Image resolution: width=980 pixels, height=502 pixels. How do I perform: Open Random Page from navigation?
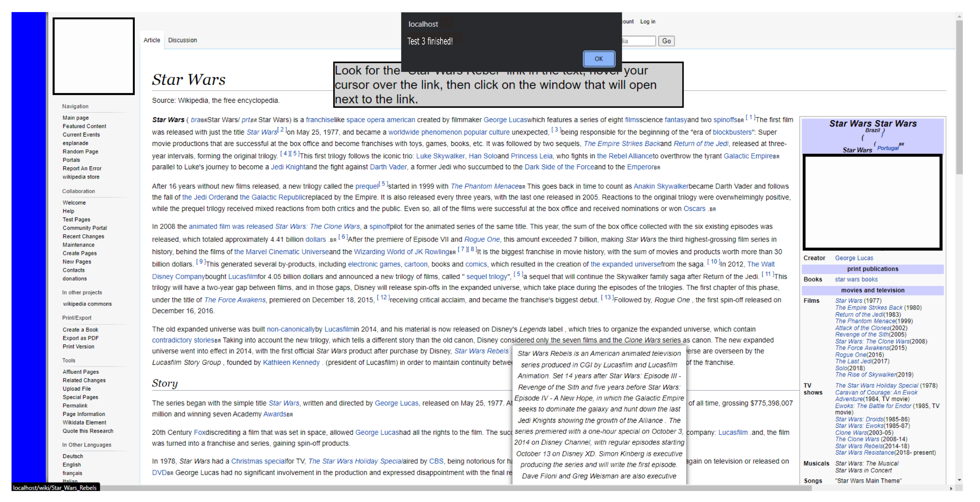[80, 152]
